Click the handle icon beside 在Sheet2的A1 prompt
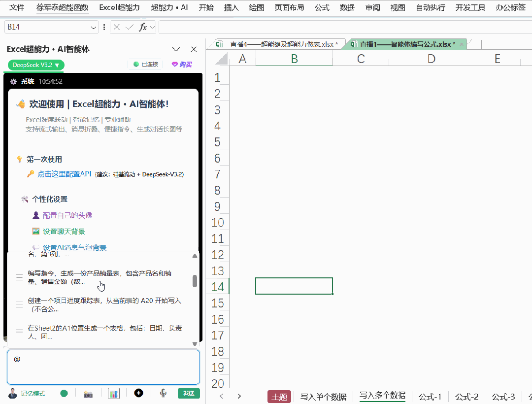 19,331
